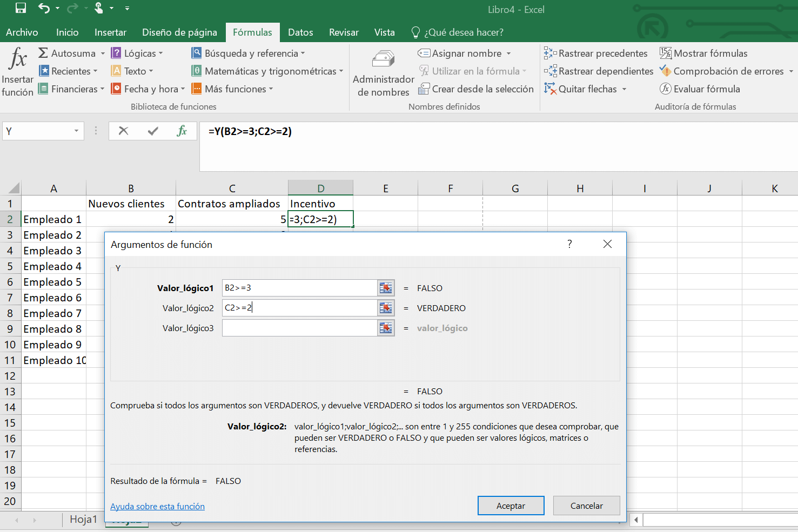Image resolution: width=798 pixels, height=532 pixels.
Task: Click the Valor_lógico2 range selector icon
Action: (386, 308)
